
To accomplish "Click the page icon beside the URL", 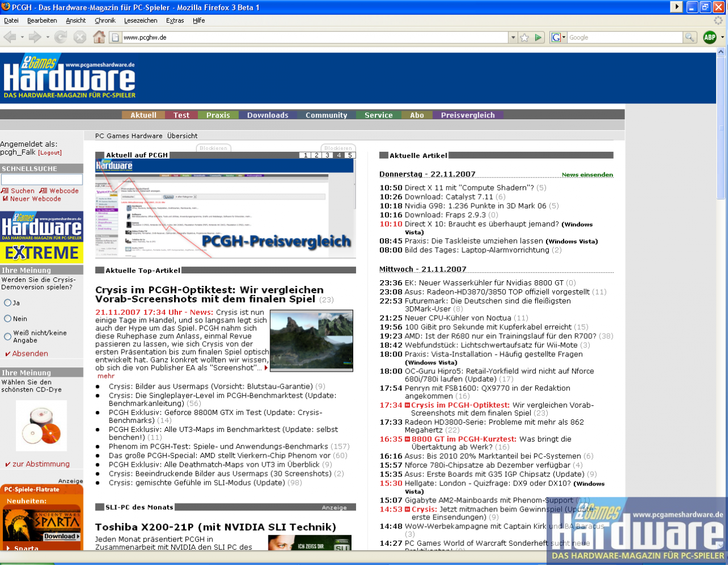I will (x=115, y=38).
